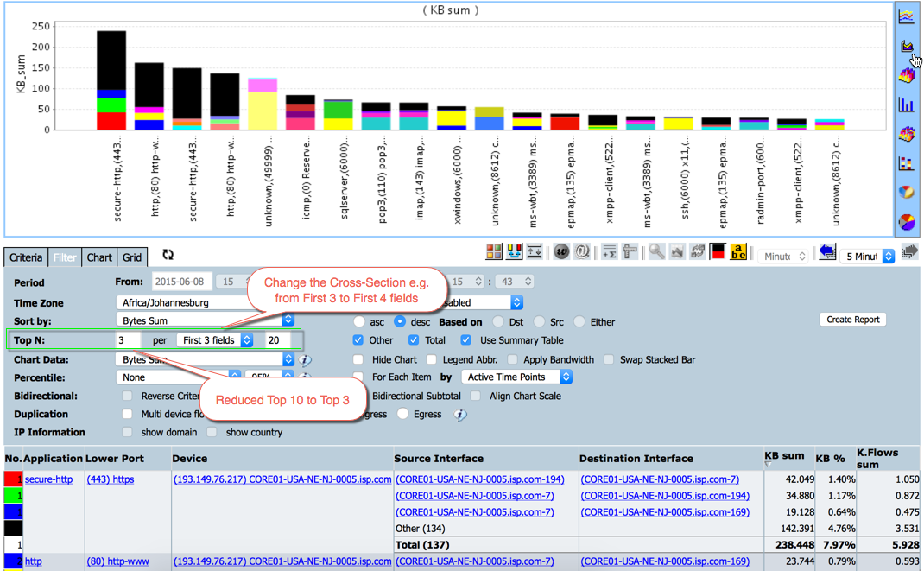924x571 pixels.
Task: Switch to the Filter tab
Action: pos(65,257)
